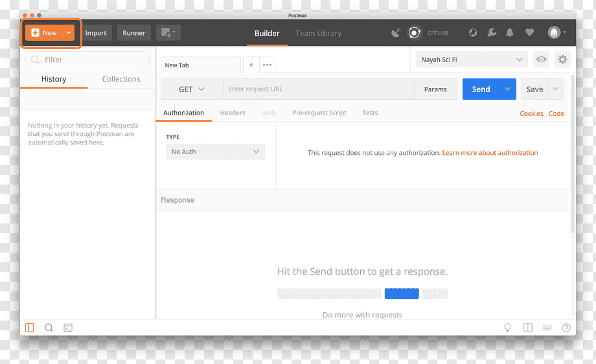This screenshot has width=596, height=364.
Task: Open the help question mark icon
Action: coord(566,328)
